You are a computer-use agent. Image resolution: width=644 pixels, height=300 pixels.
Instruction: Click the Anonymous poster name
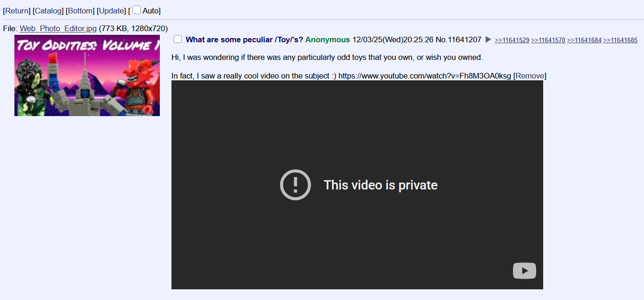(x=328, y=39)
